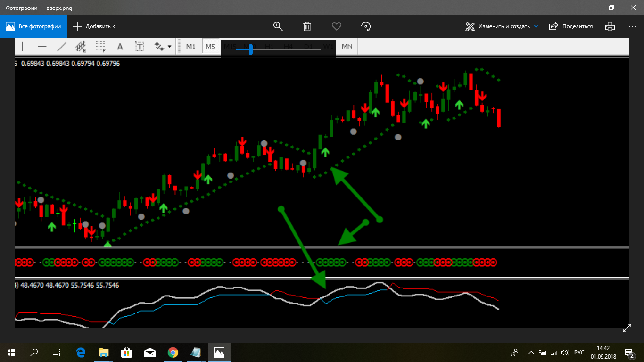Launch Microsoft Edge from the taskbar
This screenshot has height=362, width=644.
pyautogui.click(x=81, y=353)
